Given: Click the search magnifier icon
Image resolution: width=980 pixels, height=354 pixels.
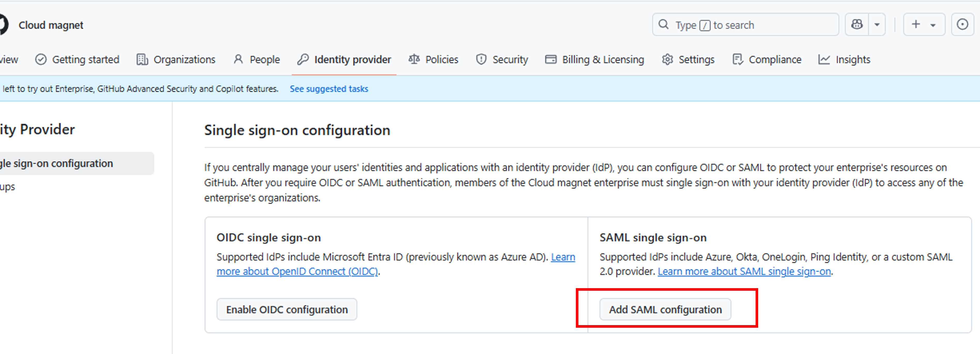Looking at the screenshot, I should [x=663, y=25].
